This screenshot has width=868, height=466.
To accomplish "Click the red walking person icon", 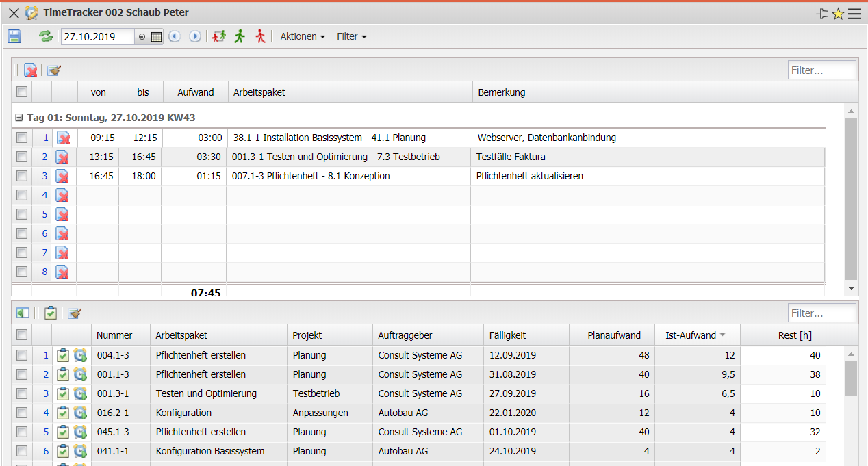I will 259,37.
